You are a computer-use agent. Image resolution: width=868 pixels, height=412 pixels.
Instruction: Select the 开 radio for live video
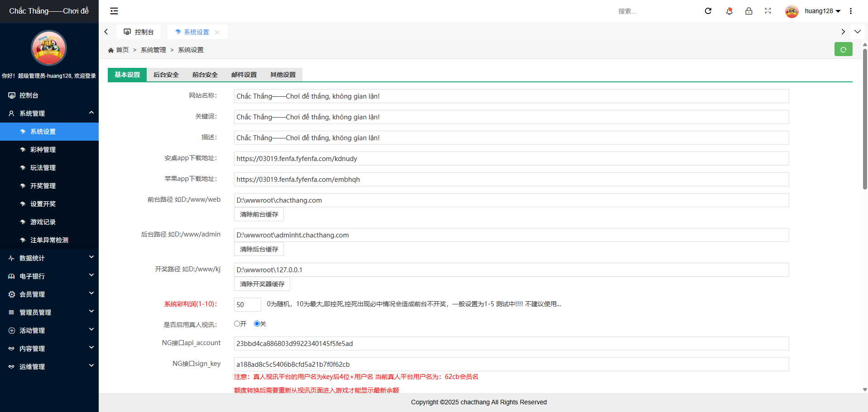(237, 324)
